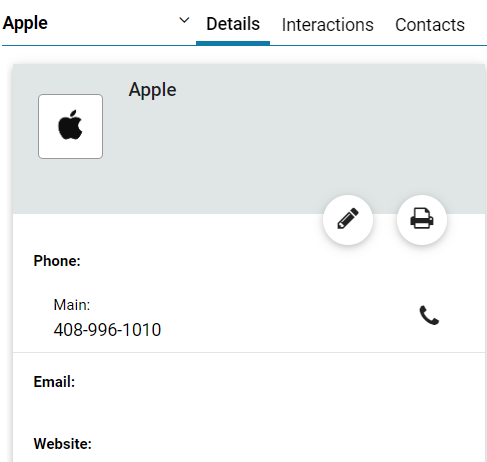
Task: Click the black apple logo glyph
Action: (70, 125)
